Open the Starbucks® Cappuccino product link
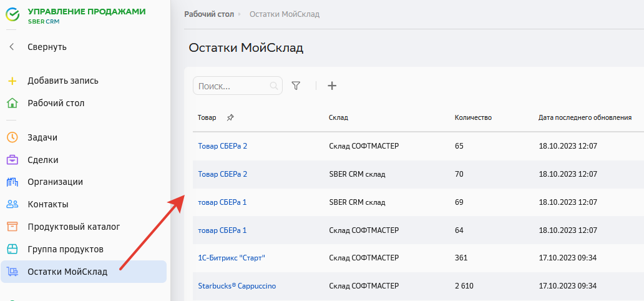644x301 pixels. coord(237,286)
